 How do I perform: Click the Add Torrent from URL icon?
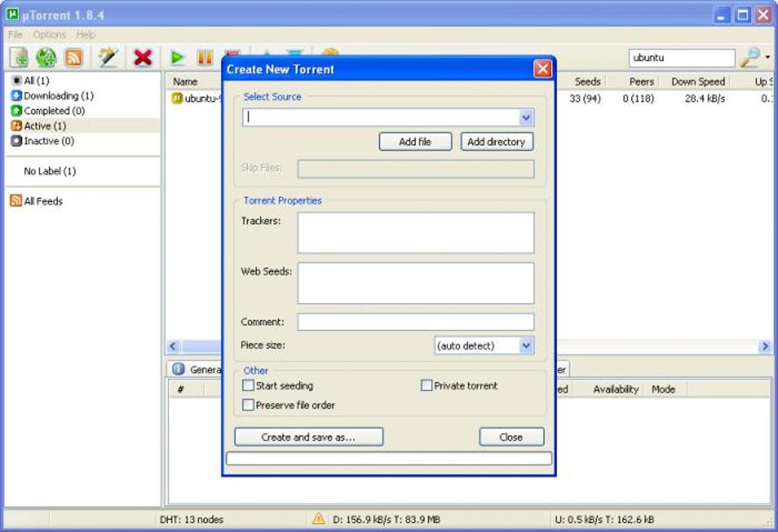(46, 57)
